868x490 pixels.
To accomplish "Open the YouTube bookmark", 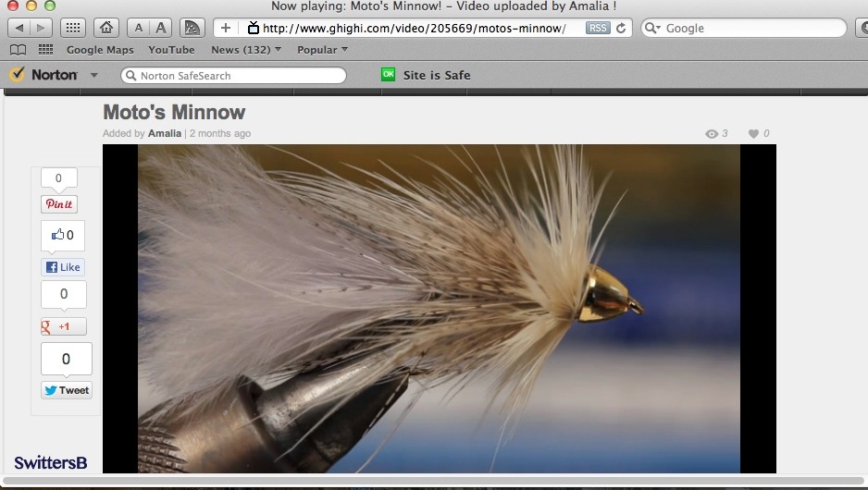I will [x=171, y=50].
